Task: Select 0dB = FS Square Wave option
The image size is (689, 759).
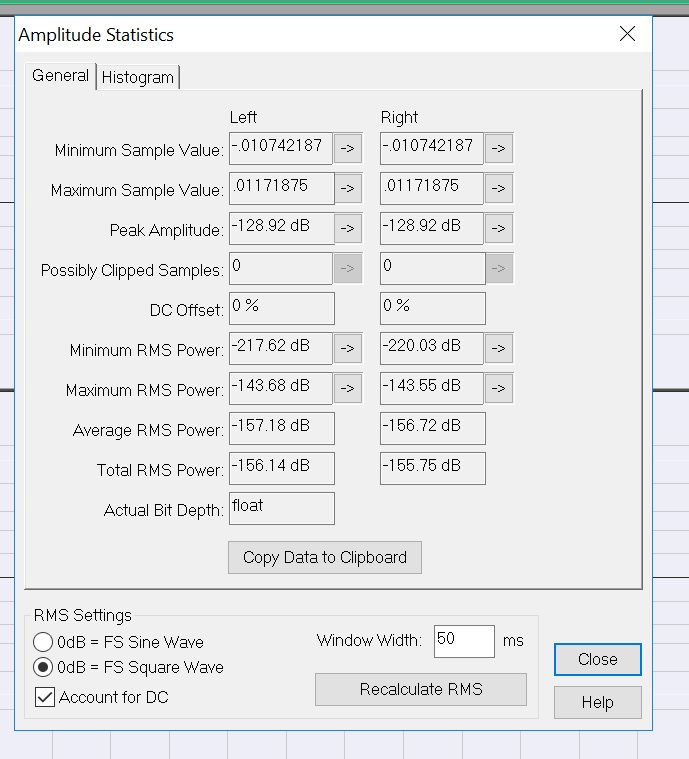Action: pos(44,667)
